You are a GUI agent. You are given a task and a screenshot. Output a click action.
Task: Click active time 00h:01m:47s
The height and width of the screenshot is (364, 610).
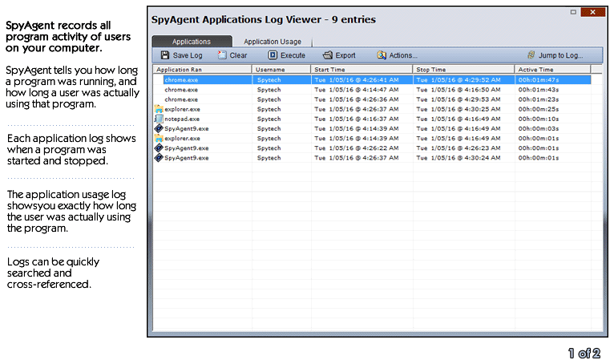[539, 80]
